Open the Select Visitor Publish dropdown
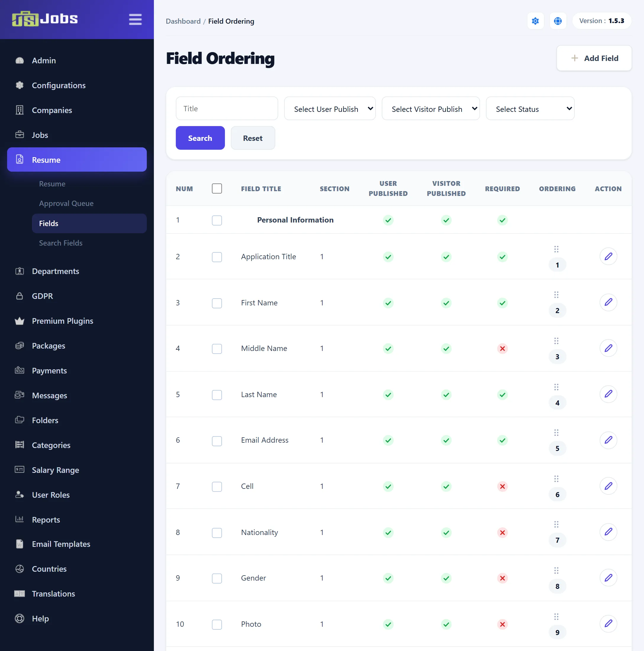Image resolution: width=644 pixels, height=651 pixels. coord(430,109)
